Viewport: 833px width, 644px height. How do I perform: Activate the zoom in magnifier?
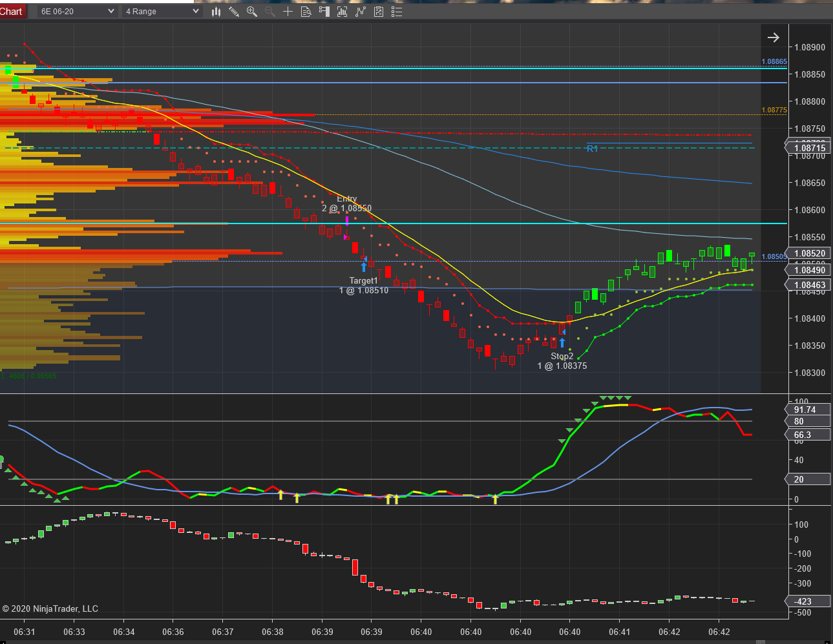coord(252,12)
